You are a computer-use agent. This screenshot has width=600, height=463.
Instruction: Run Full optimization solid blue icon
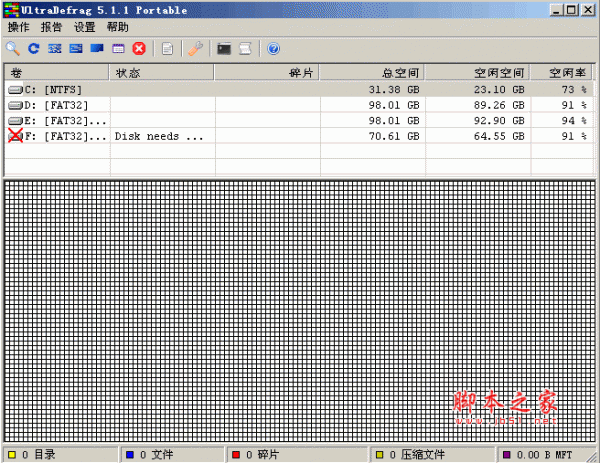97,49
